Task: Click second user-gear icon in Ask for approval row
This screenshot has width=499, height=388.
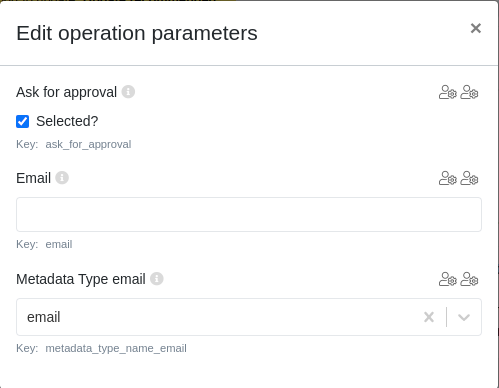Action: click(469, 92)
